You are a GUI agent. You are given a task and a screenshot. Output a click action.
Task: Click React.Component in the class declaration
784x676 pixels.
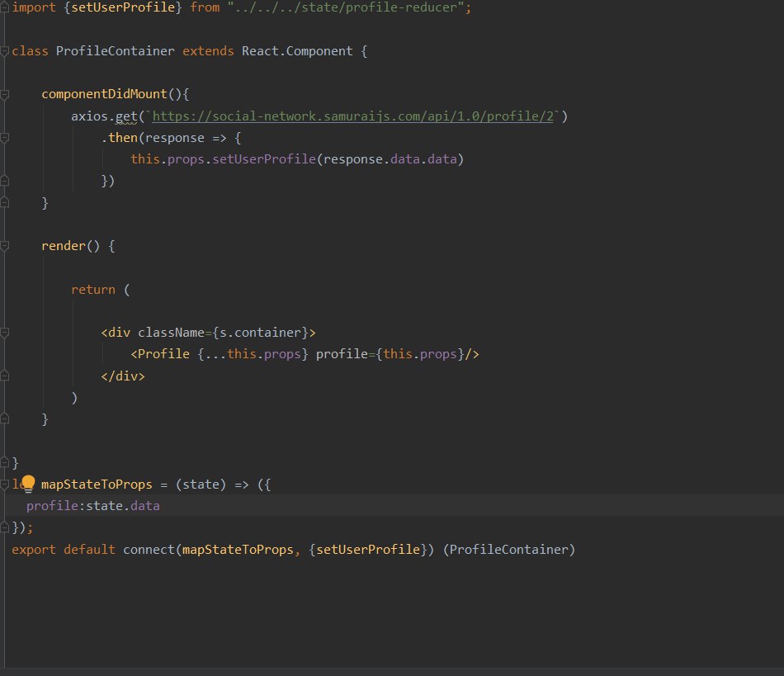click(297, 51)
